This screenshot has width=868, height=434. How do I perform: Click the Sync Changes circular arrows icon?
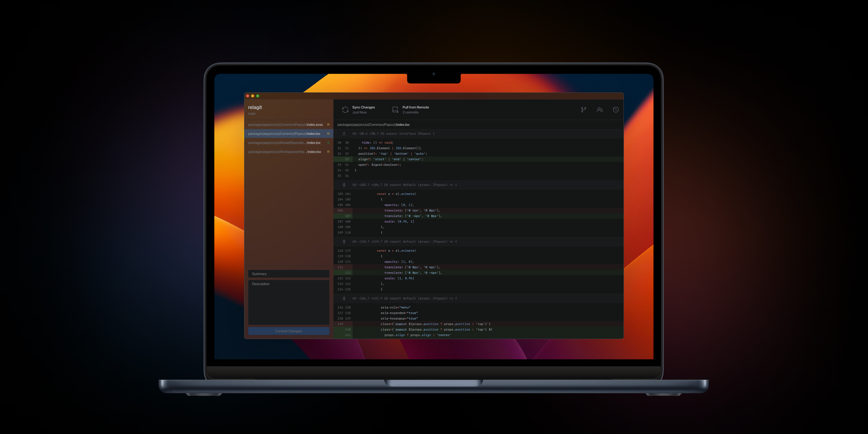point(345,110)
